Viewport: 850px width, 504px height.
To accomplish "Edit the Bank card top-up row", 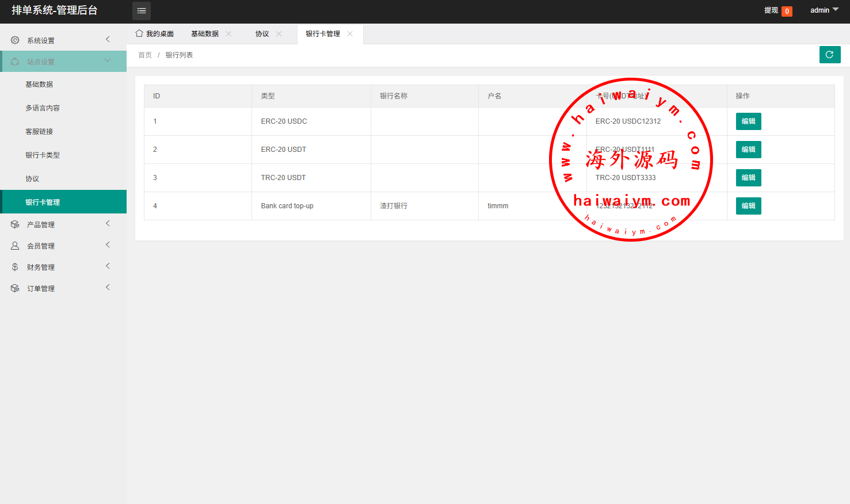I will (x=748, y=206).
